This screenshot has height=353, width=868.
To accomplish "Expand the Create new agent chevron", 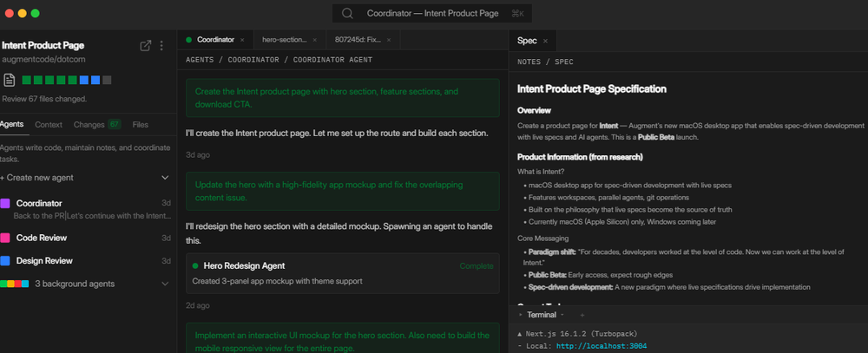I will (x=165, y=178).
